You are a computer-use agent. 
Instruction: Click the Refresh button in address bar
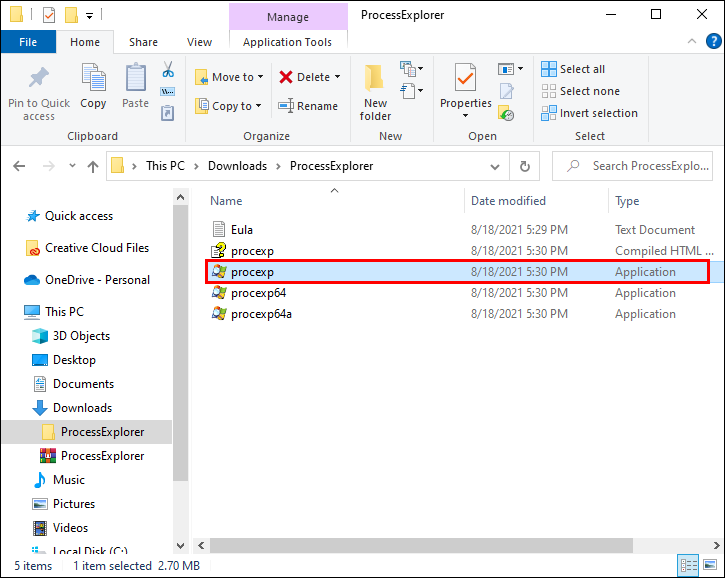(524, 166)
